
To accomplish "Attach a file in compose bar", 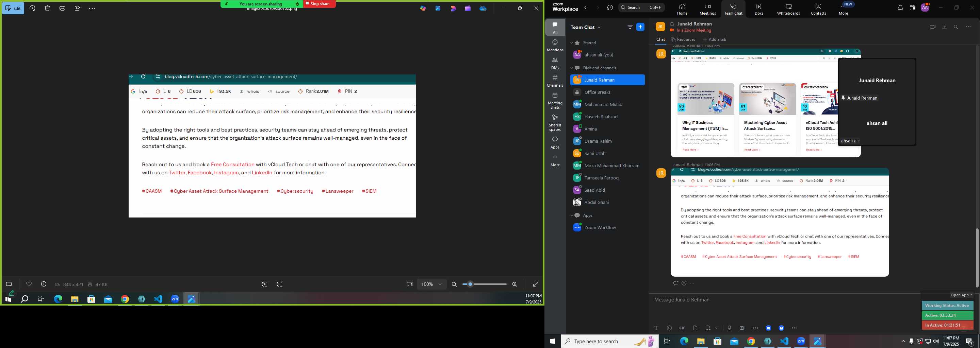I will click(695, 328).
